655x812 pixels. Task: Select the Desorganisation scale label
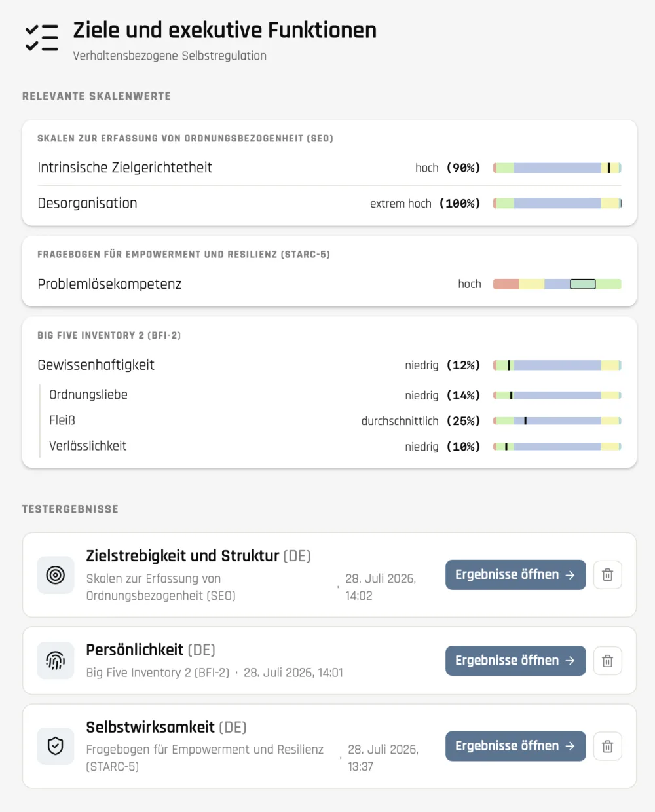[87, 204]
